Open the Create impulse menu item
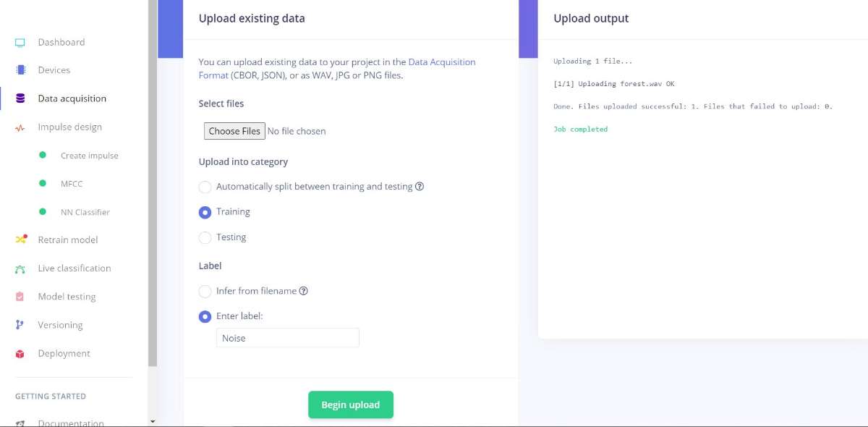The image size is (868, 427). pyautogui.click(x=90, y=156)
